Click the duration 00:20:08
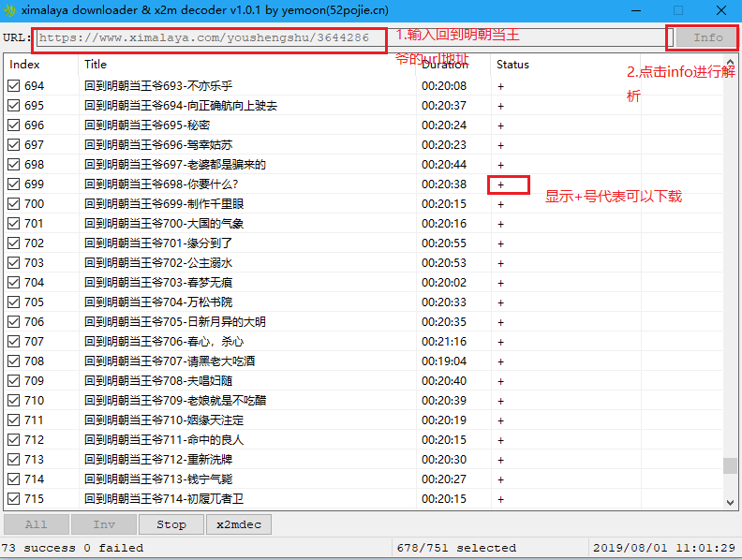 444,85
